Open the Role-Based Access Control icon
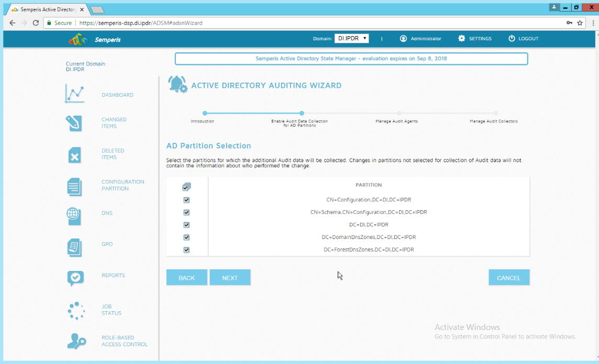 76,341
